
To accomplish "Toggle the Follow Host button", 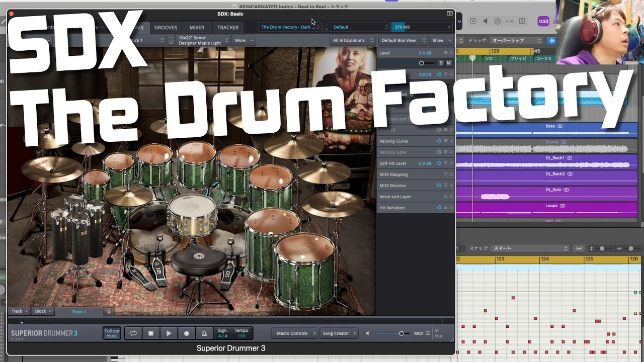I will (x=112, y=333).
